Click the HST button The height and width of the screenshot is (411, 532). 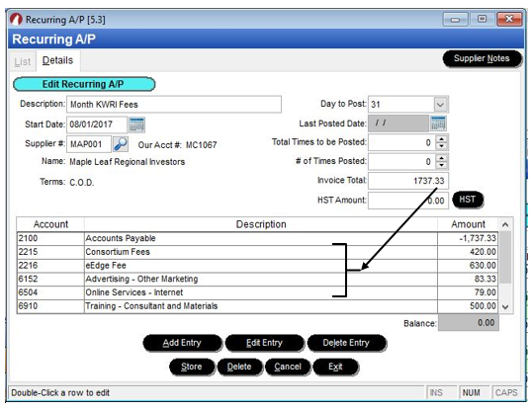tap(468, 200)
